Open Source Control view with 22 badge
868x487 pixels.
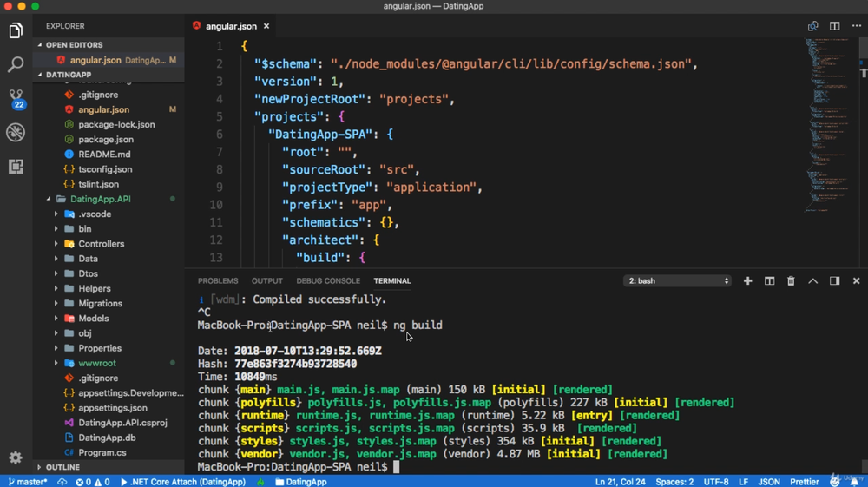coord(16,98)
